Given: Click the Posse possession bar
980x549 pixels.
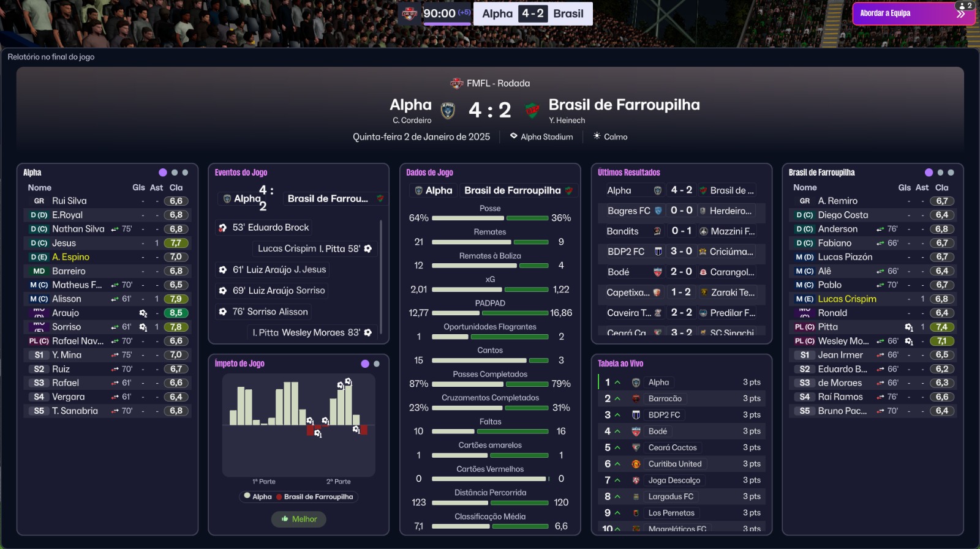Looking at the screenshot, I should click(490, 218).
